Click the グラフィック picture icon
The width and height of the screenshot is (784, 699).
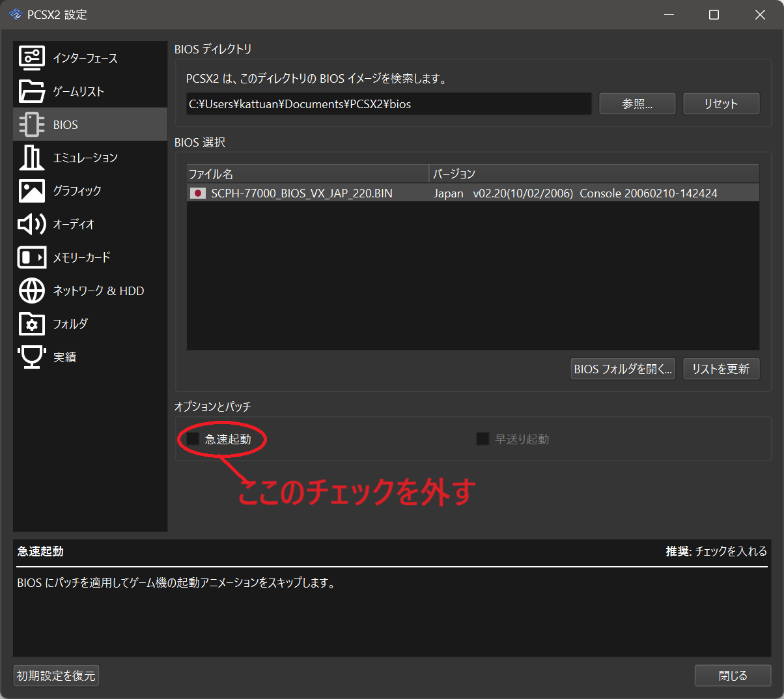[32, 191]
